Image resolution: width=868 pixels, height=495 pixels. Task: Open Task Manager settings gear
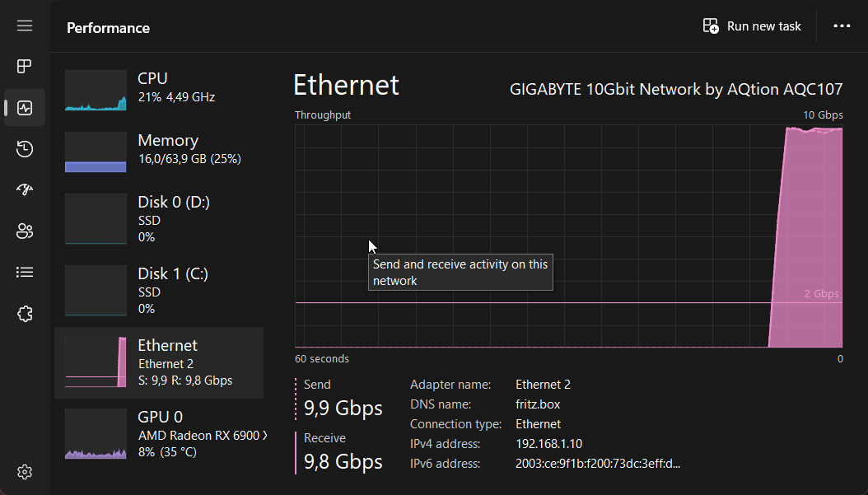[25, 472]
